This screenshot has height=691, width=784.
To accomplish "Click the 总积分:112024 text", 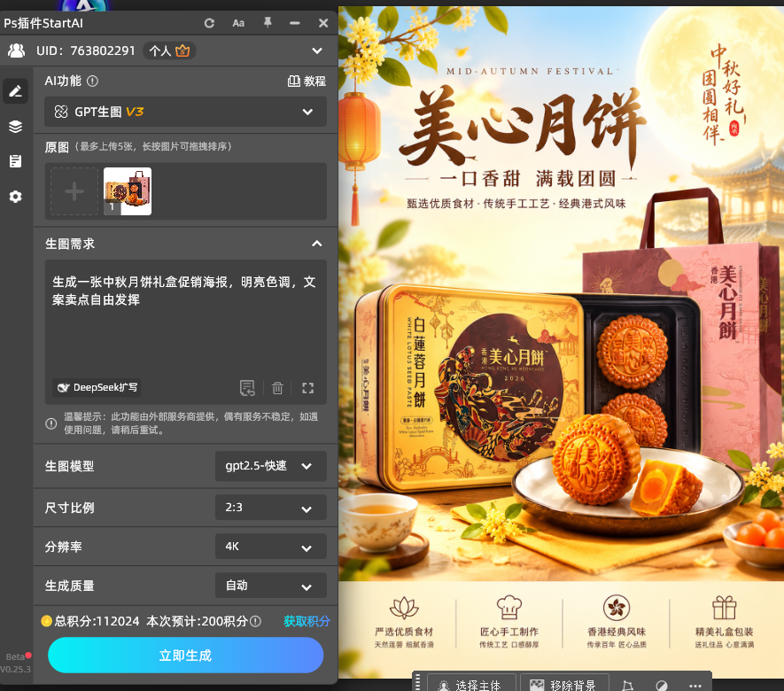I will click(97, 621).
